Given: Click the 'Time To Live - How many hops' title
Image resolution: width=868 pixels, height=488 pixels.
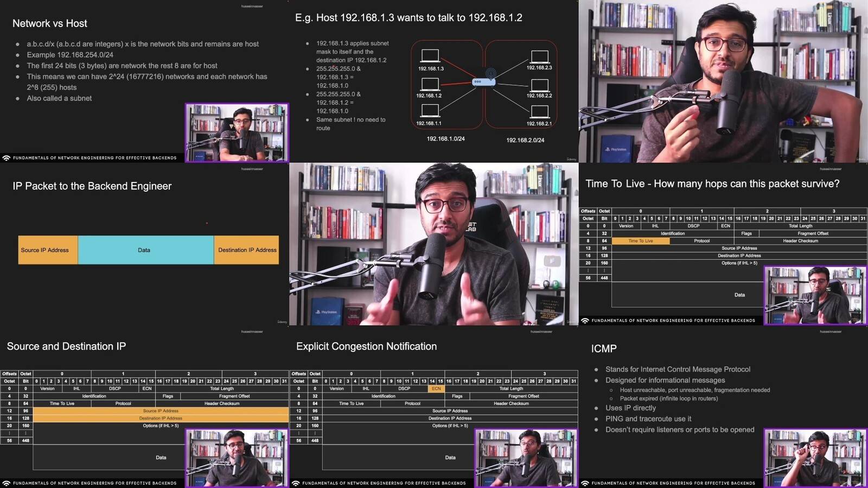Looking at the screenshot, I should coord(712,184).
